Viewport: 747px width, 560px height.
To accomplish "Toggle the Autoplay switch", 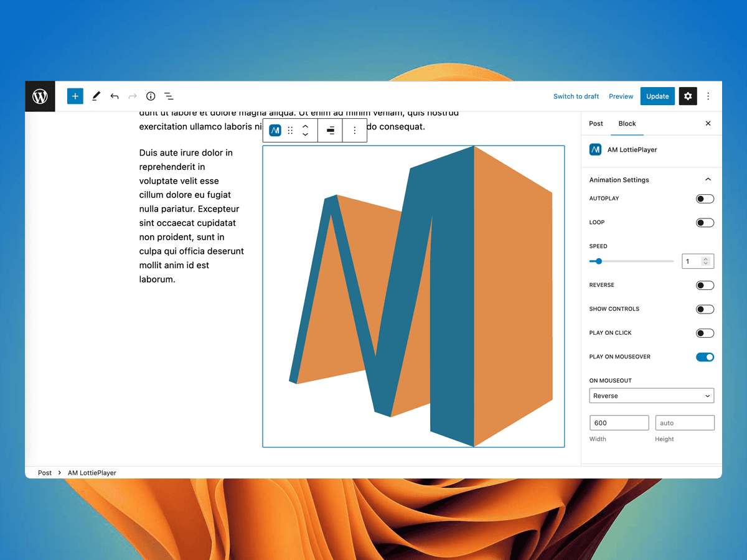I will [705, 198].
